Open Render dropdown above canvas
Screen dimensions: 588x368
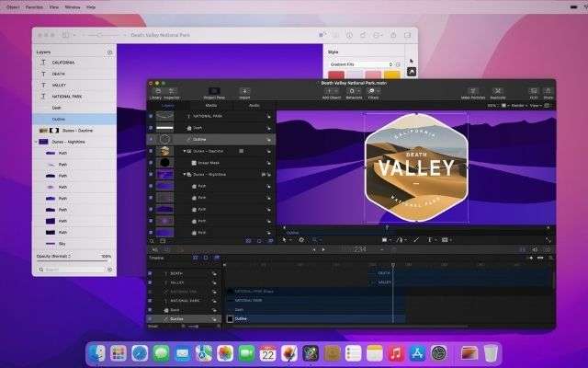pyautogui.click(x=519, y=106)
